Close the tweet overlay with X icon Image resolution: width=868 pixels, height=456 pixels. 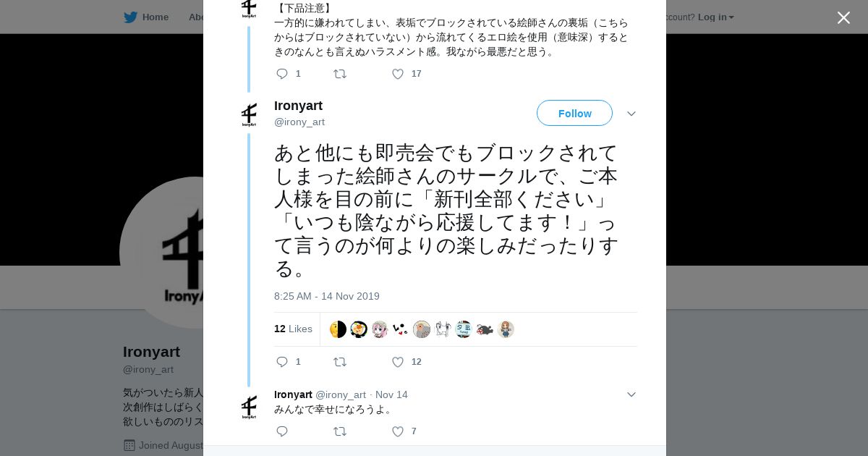(843, 17)
